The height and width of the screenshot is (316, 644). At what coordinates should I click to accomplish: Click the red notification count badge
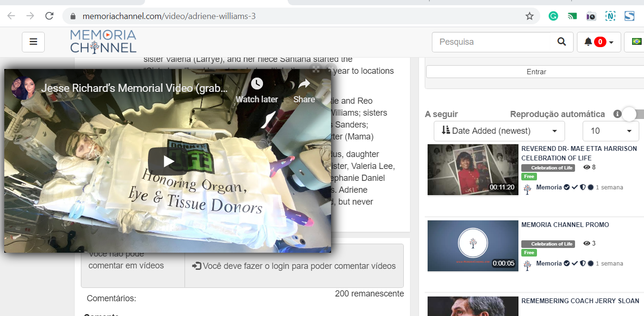[600, 42]
